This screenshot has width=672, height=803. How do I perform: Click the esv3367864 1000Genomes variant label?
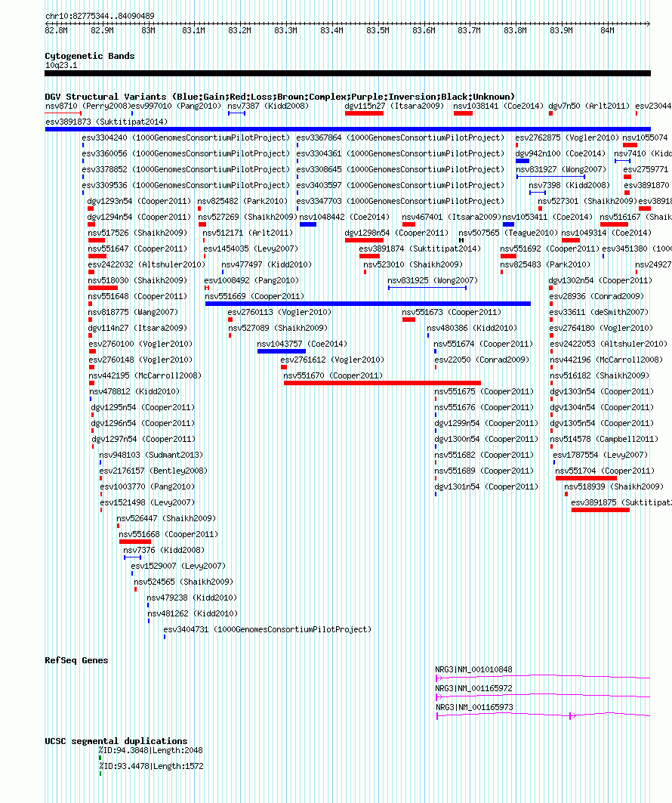pos(400,137)
